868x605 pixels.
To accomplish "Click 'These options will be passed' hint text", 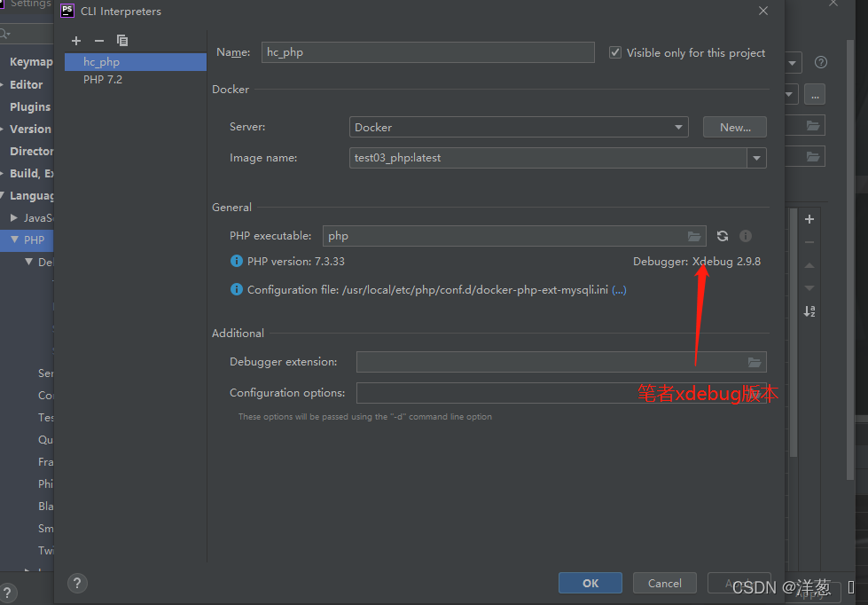I will [x=364, y=417].
